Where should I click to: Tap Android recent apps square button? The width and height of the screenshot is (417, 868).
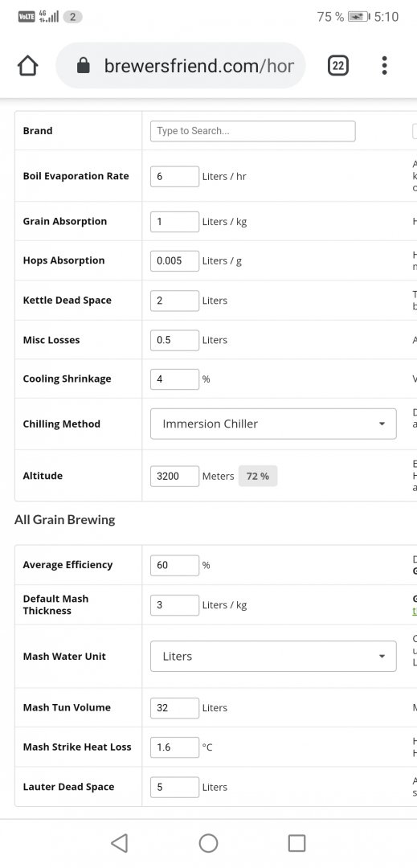pos(297,843)
